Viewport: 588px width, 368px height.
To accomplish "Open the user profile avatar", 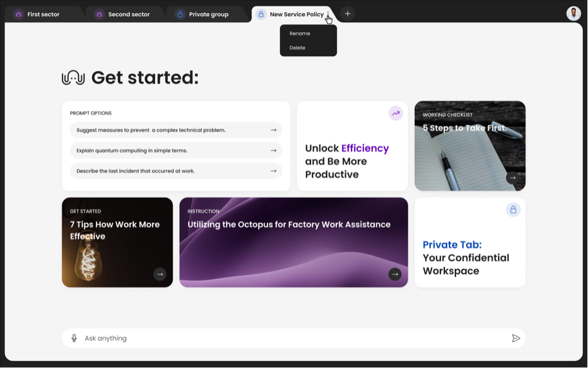I will (573, 14).
